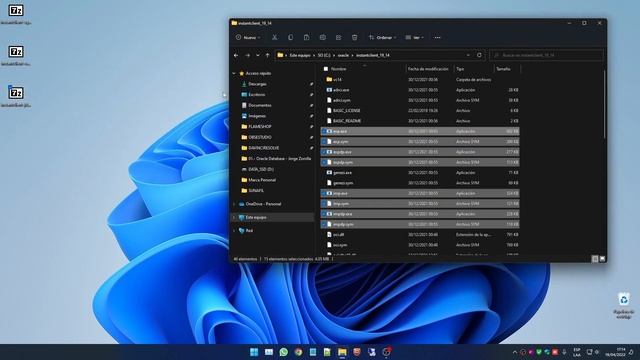Viewport: 640px width, 360px height.
Task: Switch to details view icon in status bar
Action: pyautogui.click(x=595, y=259)
